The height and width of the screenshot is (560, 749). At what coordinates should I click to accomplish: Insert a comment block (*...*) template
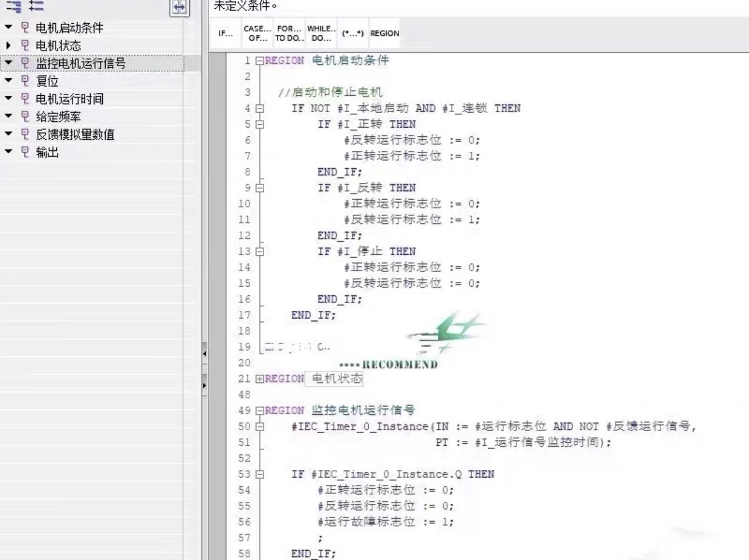click(352, 33)
